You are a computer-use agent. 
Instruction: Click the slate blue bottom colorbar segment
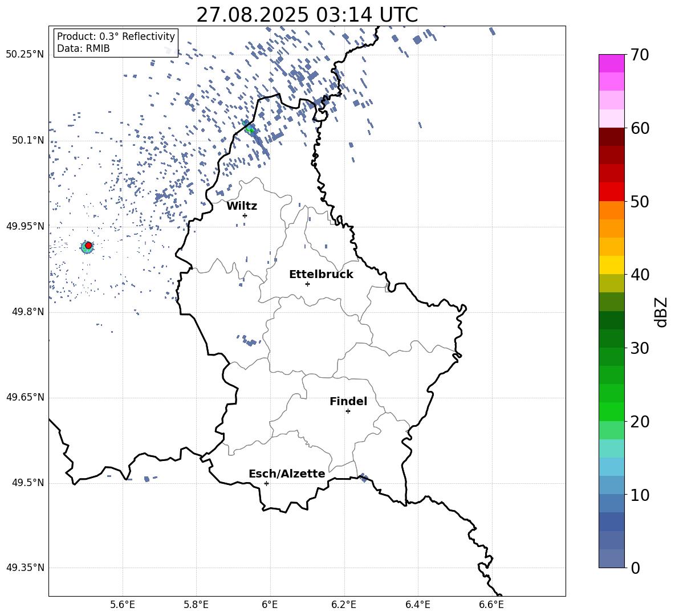point(611,558)
